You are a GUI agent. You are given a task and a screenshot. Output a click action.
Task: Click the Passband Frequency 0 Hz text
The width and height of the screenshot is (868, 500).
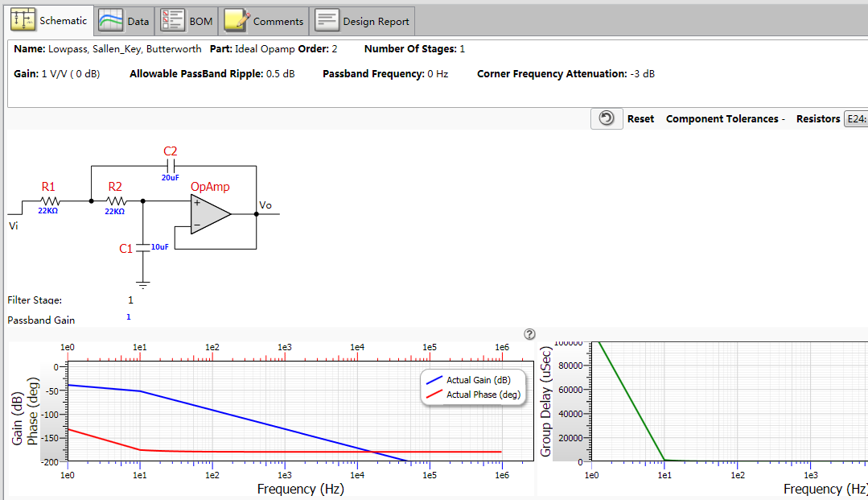pyautogui.click(x=385, y=74)
